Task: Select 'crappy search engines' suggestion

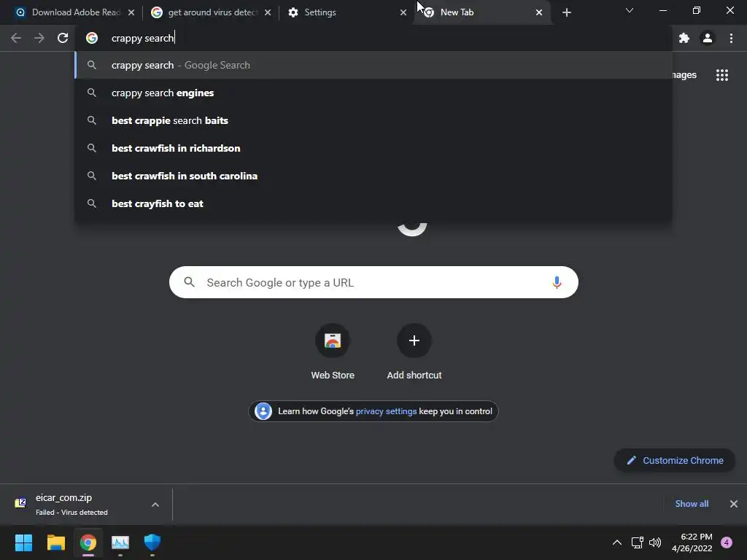Action: 373,93
